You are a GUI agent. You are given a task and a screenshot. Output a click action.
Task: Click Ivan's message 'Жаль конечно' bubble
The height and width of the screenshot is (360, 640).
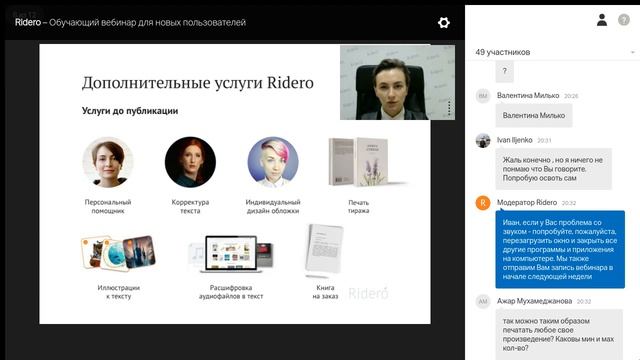click(x=553, y=169)
